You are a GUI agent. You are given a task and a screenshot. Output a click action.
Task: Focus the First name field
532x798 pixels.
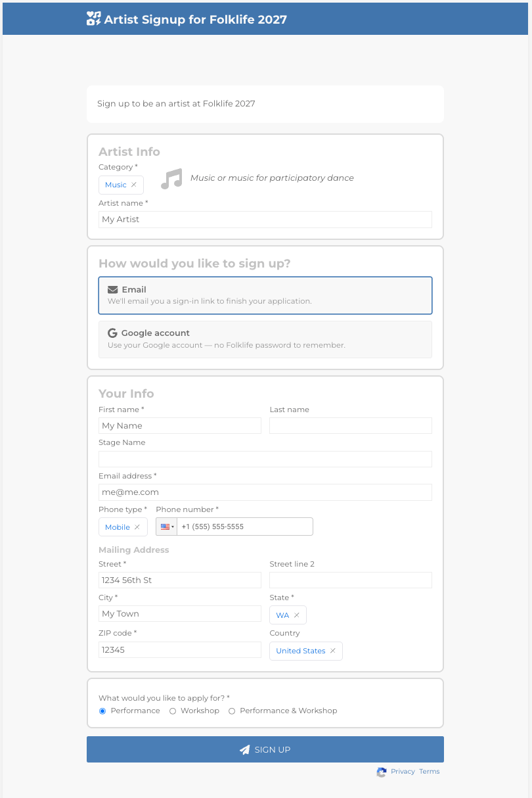(180, 426)
